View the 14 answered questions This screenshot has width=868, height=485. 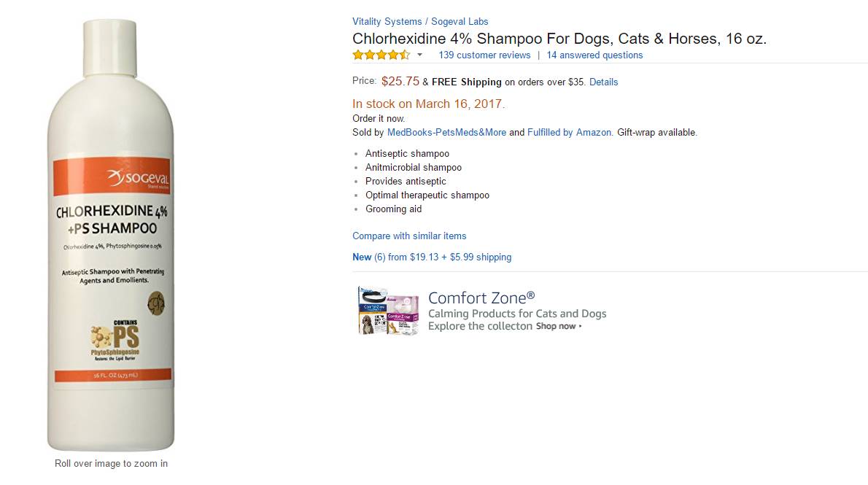pyautogui.click(x=594, y=55)
